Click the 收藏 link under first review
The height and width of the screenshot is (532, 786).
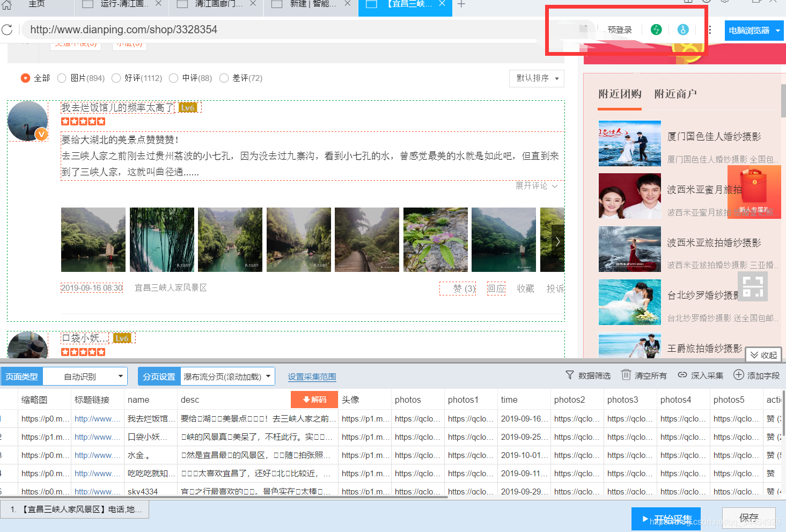(526, 289)
